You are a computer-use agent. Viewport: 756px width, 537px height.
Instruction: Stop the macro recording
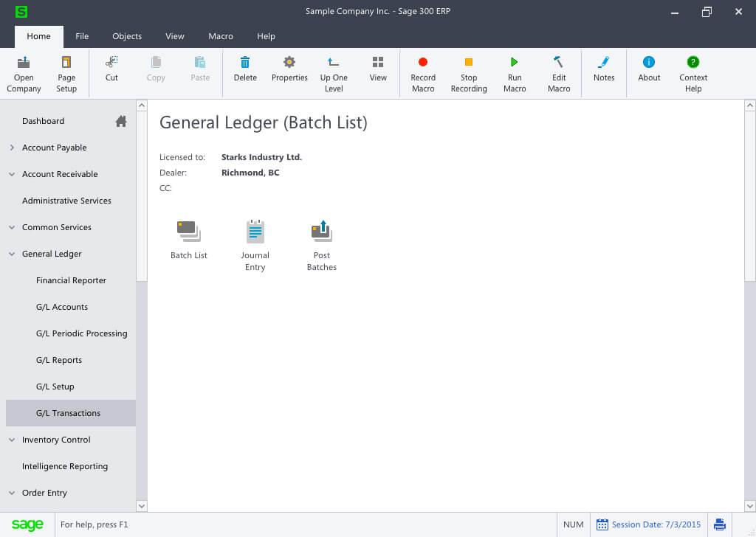pos(469,70)
